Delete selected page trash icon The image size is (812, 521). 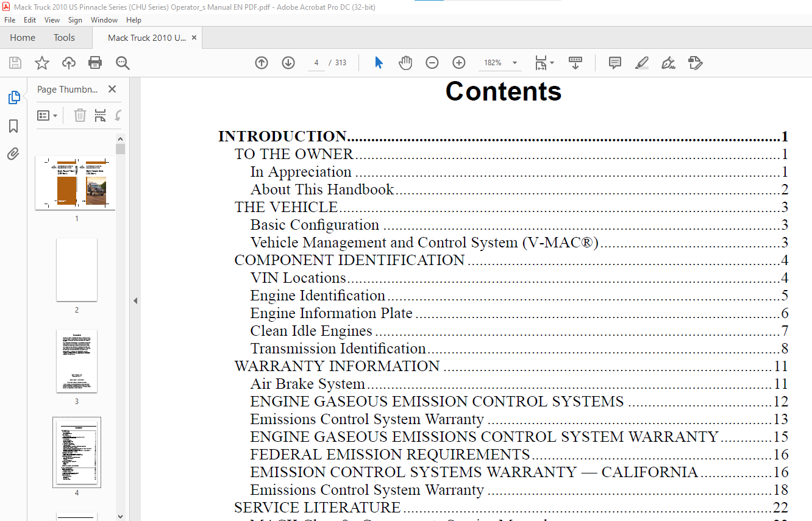pyautogui.click(x=80, y=115)
